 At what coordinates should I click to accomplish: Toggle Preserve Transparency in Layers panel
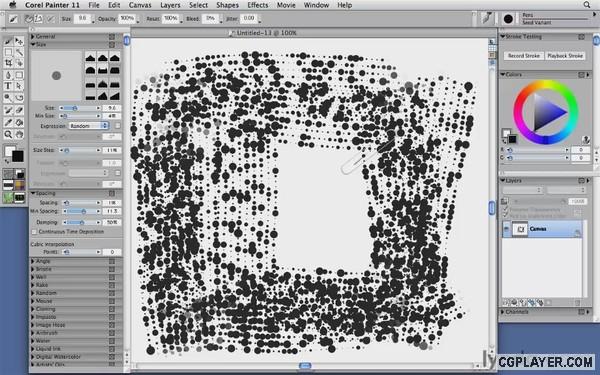[505, 210]
